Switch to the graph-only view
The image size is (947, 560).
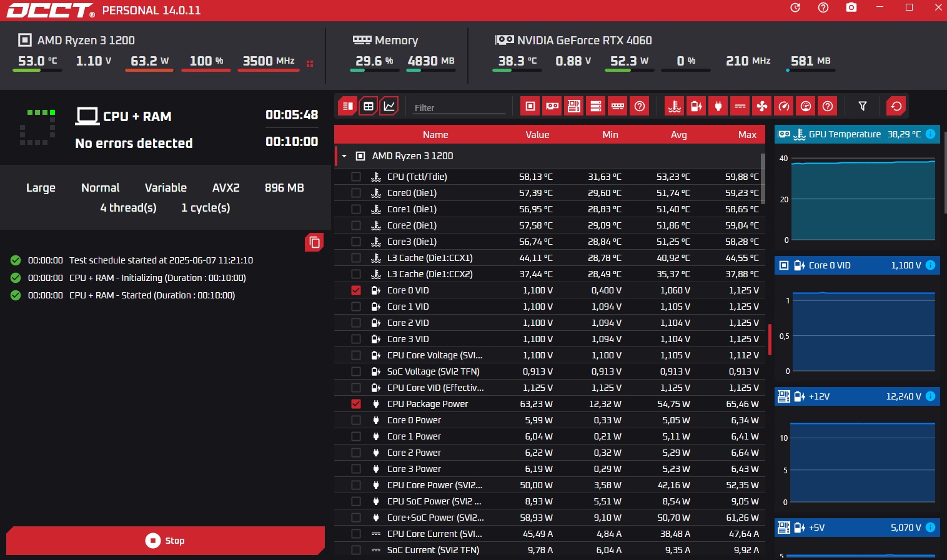pos(389,106)
